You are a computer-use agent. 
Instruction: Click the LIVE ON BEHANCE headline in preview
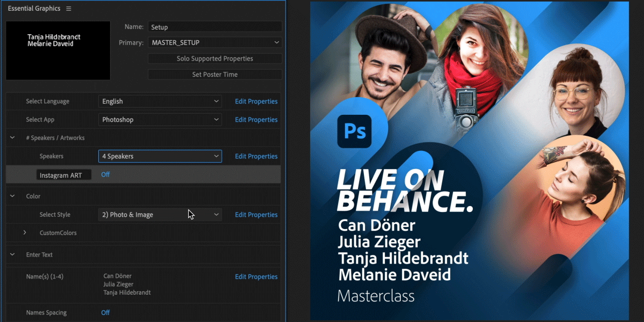click(405, 190)
